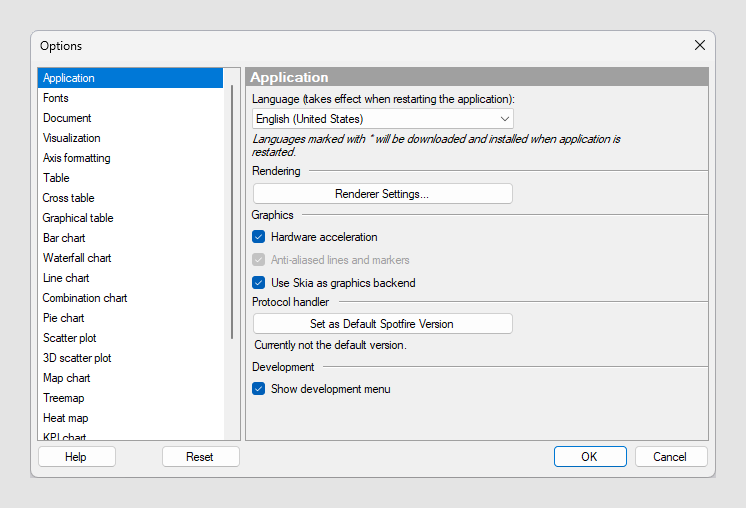Cancel the Options dialog
This screenshot has height=508, width=746.
670,457
